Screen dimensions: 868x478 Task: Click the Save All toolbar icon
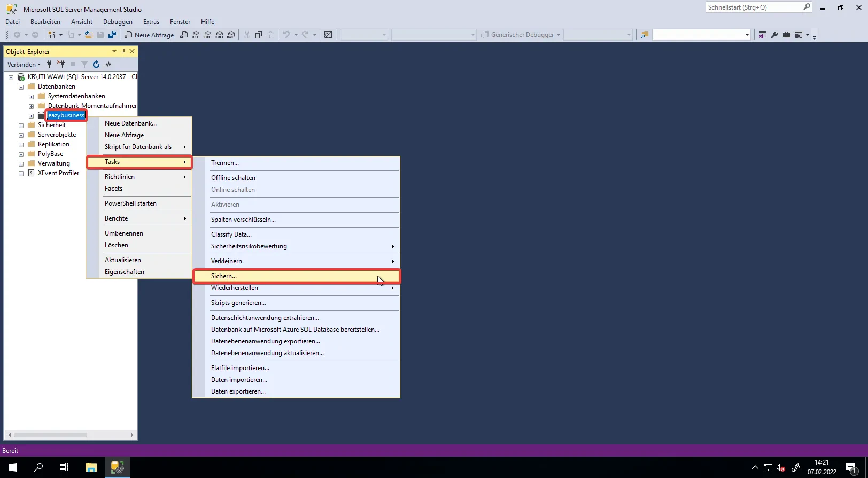[112, 35]
